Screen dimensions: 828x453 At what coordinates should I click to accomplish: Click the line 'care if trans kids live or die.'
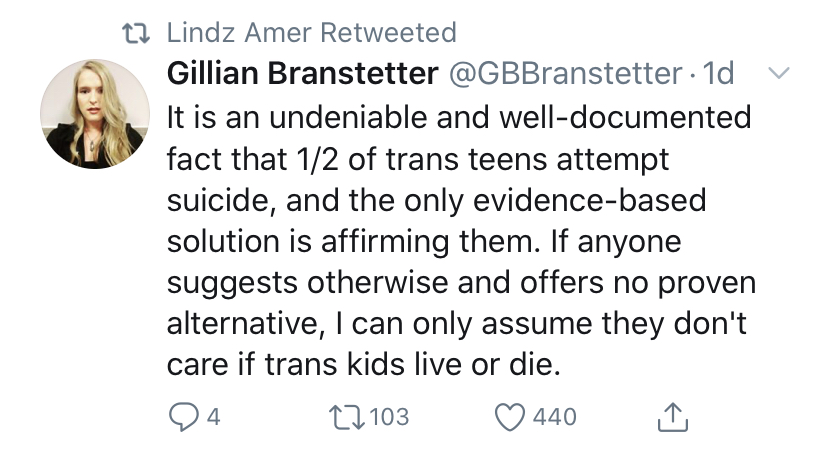363,364
